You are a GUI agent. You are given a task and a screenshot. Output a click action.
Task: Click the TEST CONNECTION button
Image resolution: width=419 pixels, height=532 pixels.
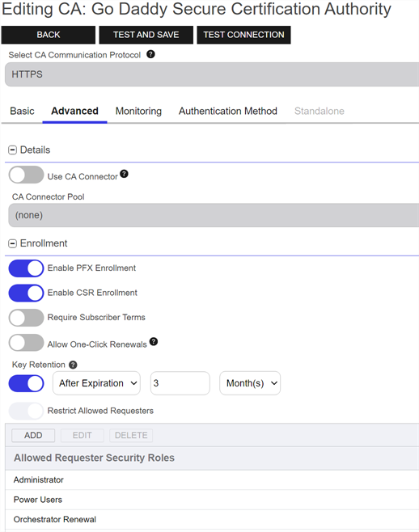243,35
